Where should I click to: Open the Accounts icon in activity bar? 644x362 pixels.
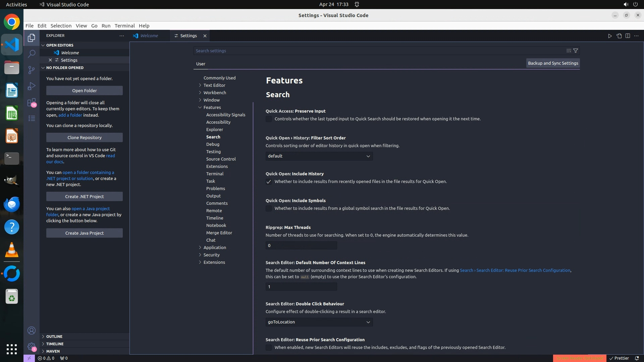(32, 331)
